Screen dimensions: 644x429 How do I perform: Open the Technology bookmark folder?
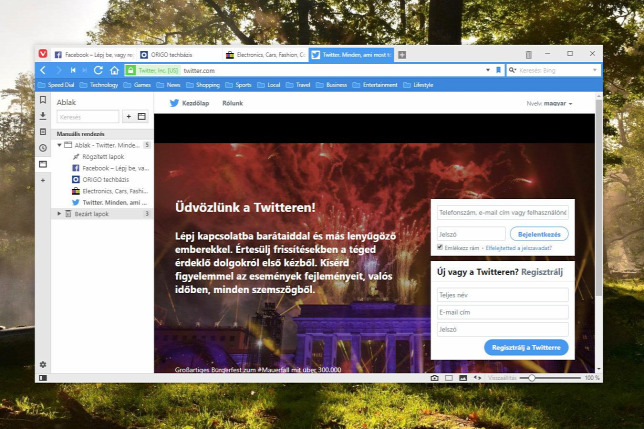tap(99, 85)
